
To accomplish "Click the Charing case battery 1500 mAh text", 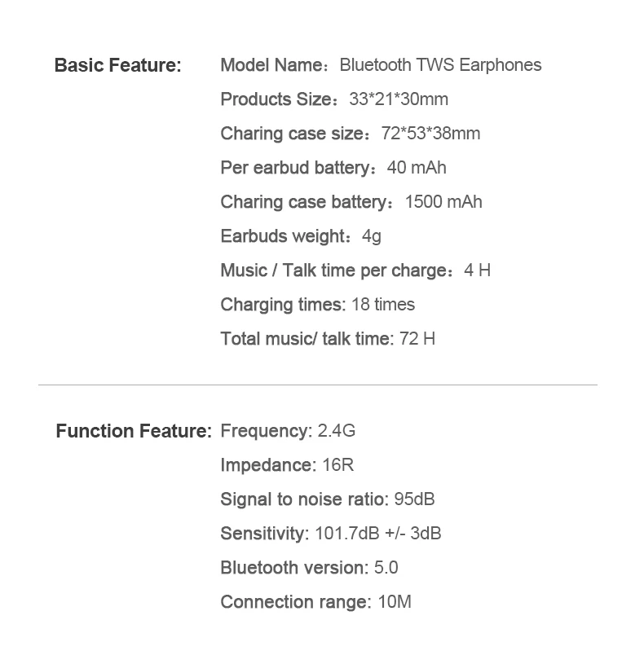I will 351,202.
